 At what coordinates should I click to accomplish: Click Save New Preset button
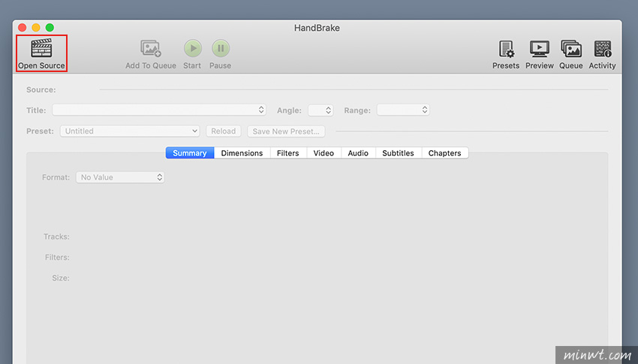click(x=286, y=131)
